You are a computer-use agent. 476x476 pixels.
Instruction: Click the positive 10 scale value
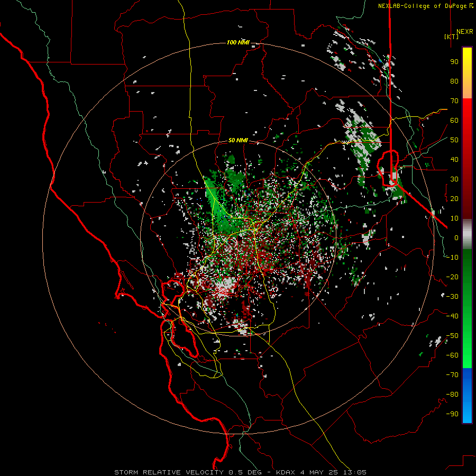(x=454, y=218)
